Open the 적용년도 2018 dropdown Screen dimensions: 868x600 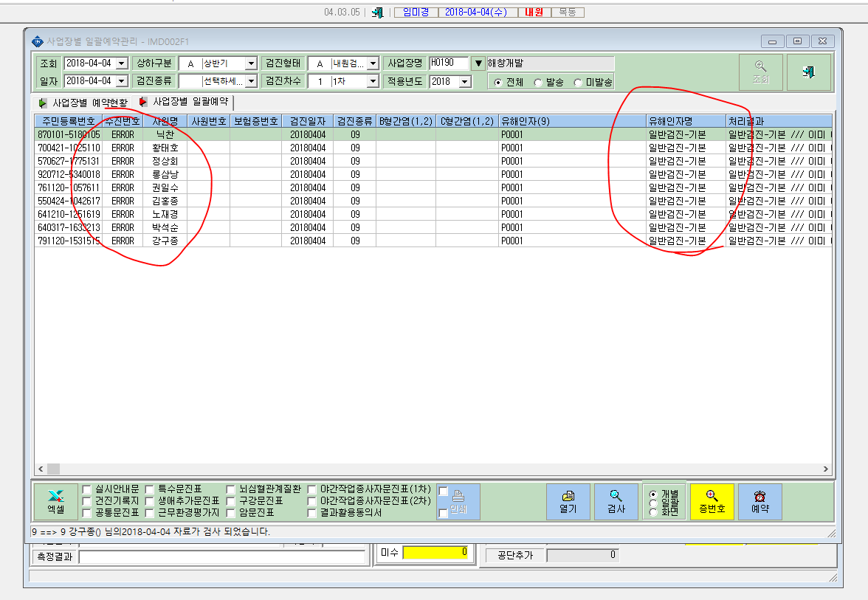(465, 82)
